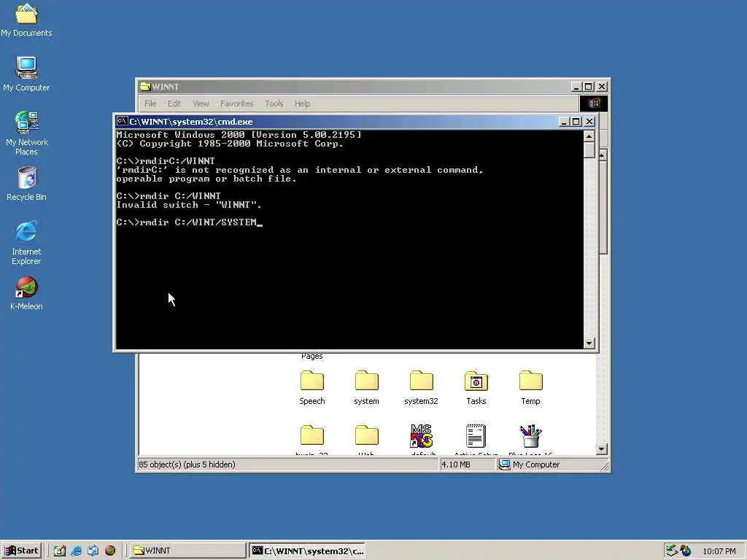Open the Edit menu in WINNT window
Screen dimensions: 747x560
pyautogui.click(x=174, y=104)
